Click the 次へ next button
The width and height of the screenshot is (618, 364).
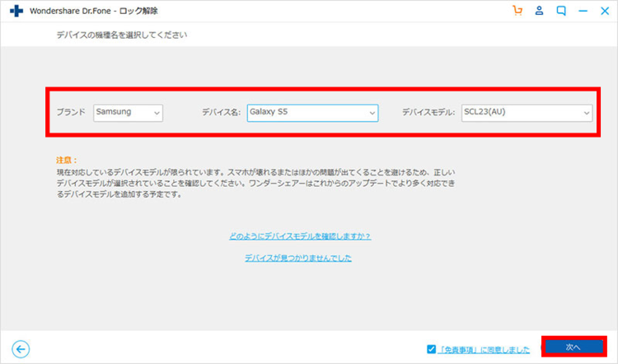click(x=574, y=347)
